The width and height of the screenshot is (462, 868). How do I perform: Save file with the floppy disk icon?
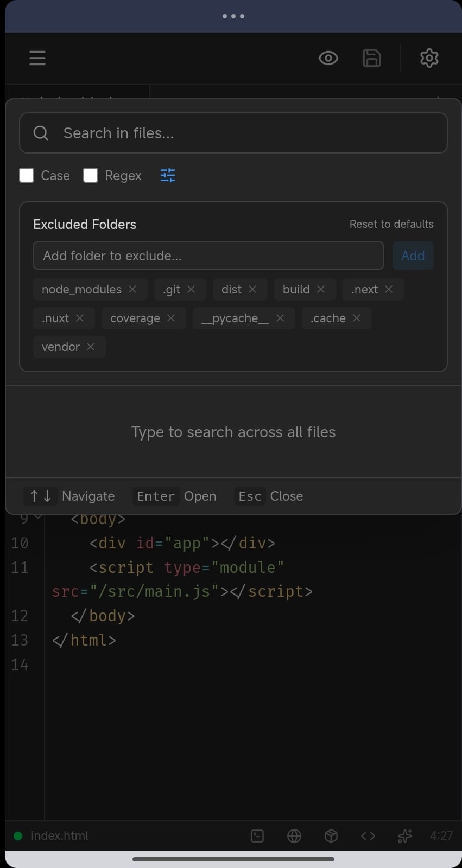[x=372, y=58]
